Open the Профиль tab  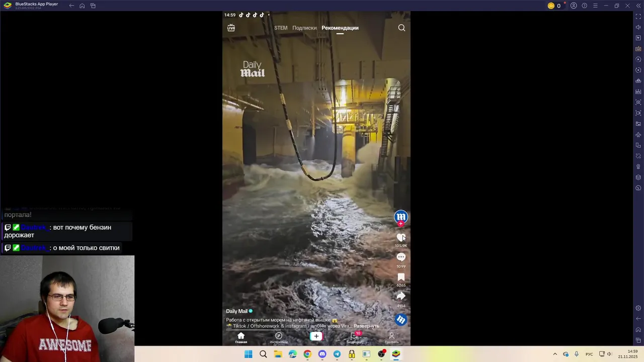coord(391,338)
